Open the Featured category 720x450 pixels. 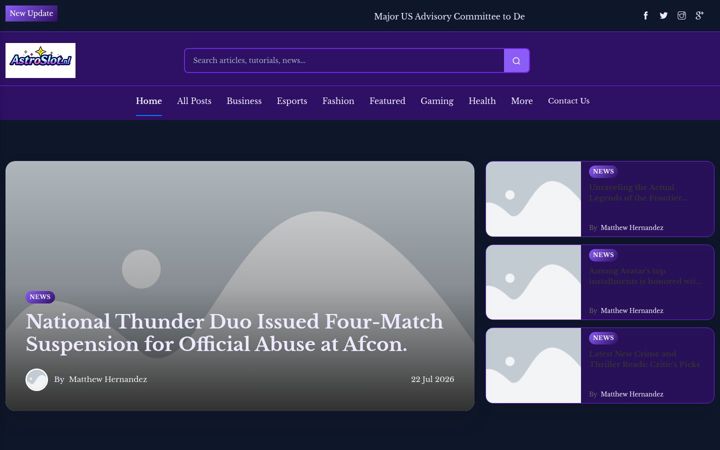(x=387, y=101)
